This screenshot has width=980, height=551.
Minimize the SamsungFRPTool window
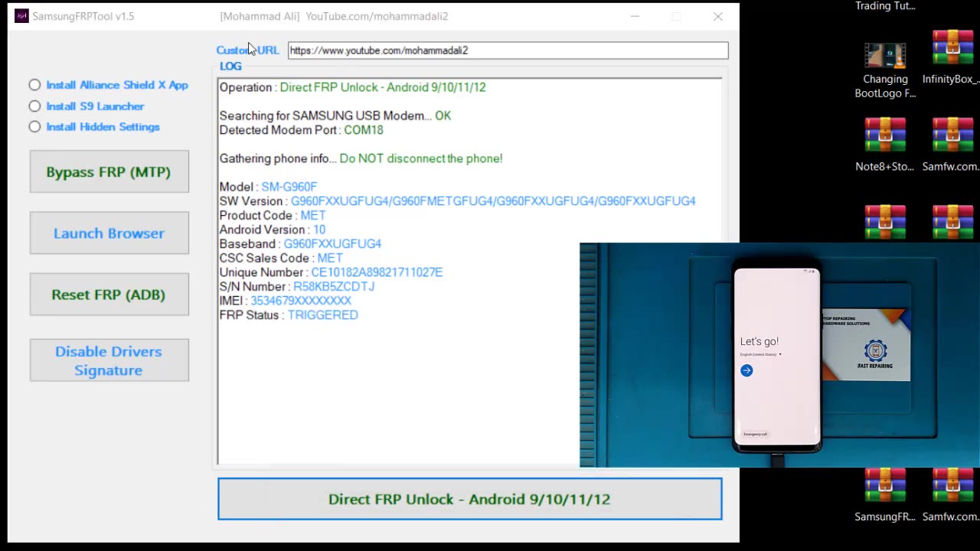pyautogui.click(x=635, y=16)
